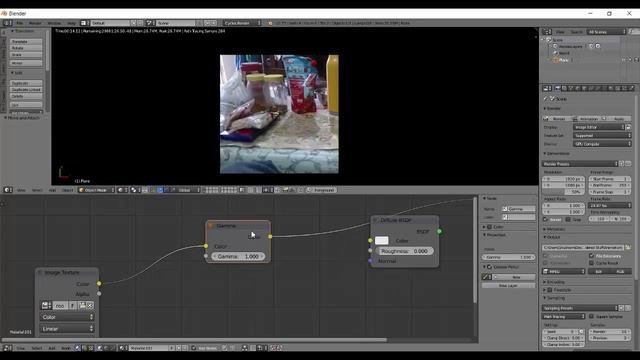Open the 3D viewport editor type icon
This screenshot has width=640, height=360.
(8, 190)
